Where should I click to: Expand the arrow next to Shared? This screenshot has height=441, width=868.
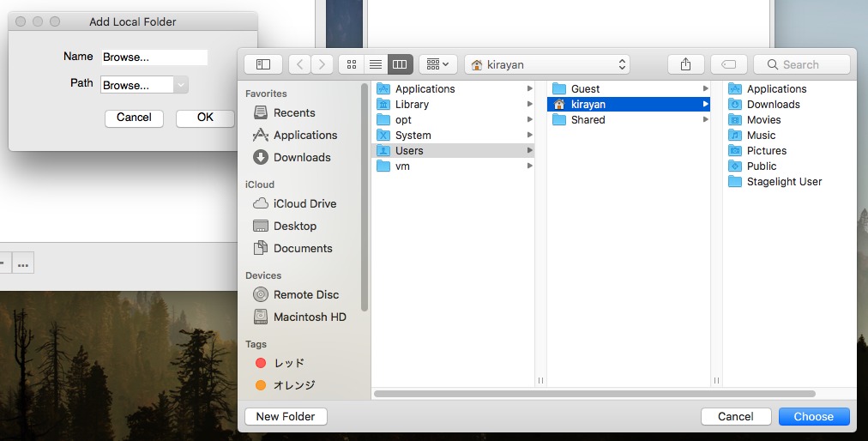click(706, 119)
